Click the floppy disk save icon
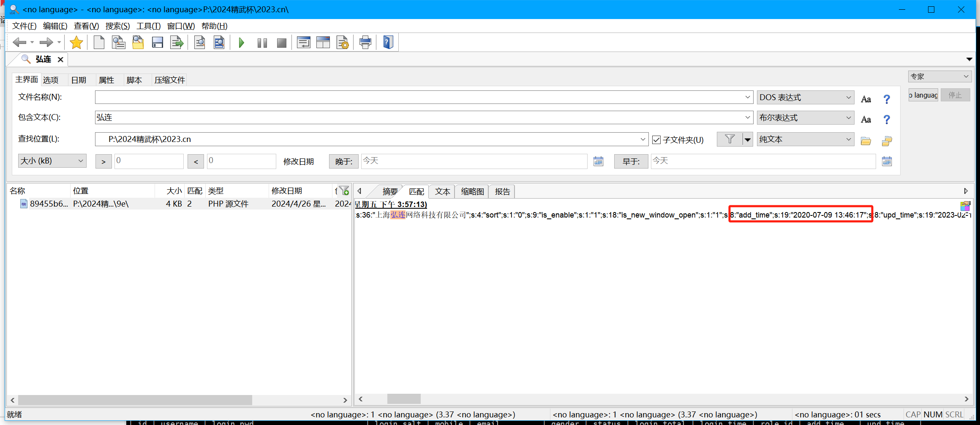Image resolution: width=980 pixels, height=425 pixels. click(x=158, y=42)
